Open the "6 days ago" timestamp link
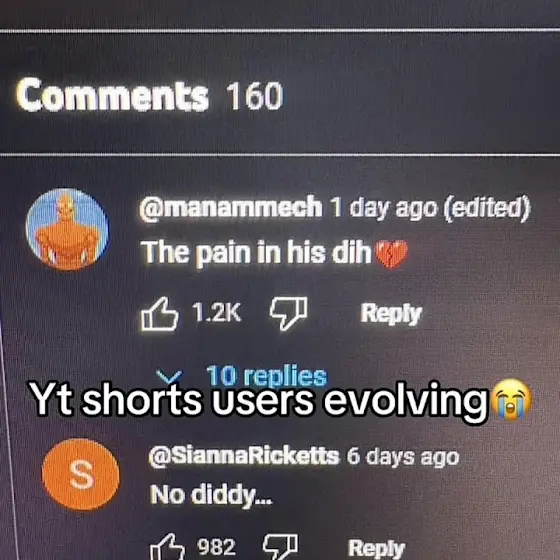This screenshot has height=560, width=560. [403, 456]
